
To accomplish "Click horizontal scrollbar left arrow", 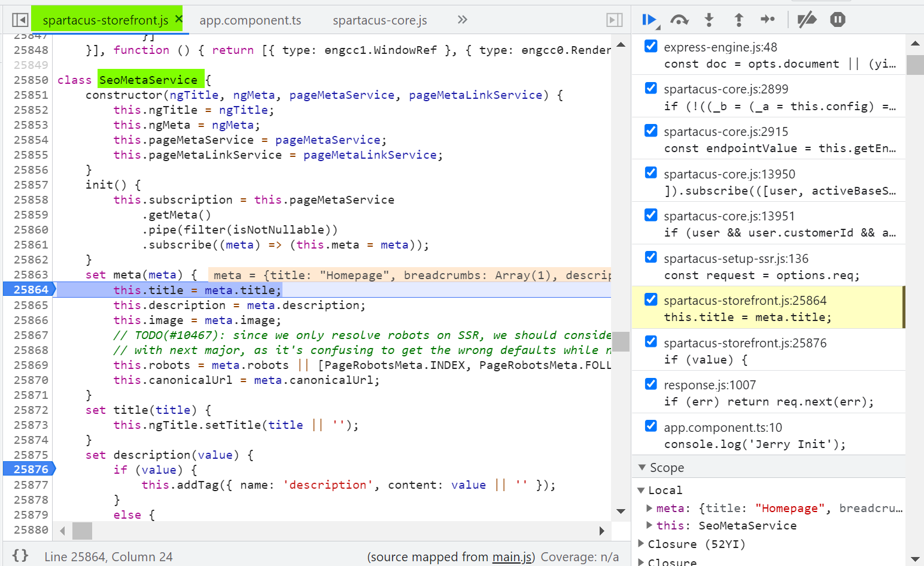I will tap(62, 531).
